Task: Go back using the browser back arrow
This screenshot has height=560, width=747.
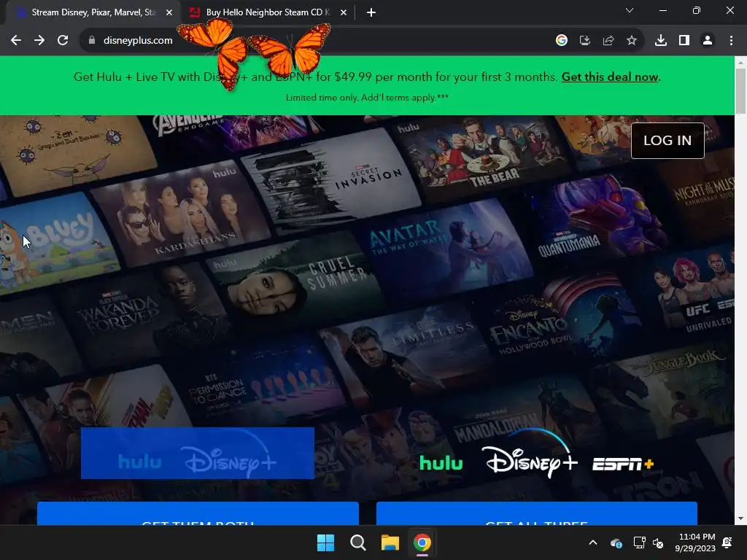Action: (x=16, y=41)
